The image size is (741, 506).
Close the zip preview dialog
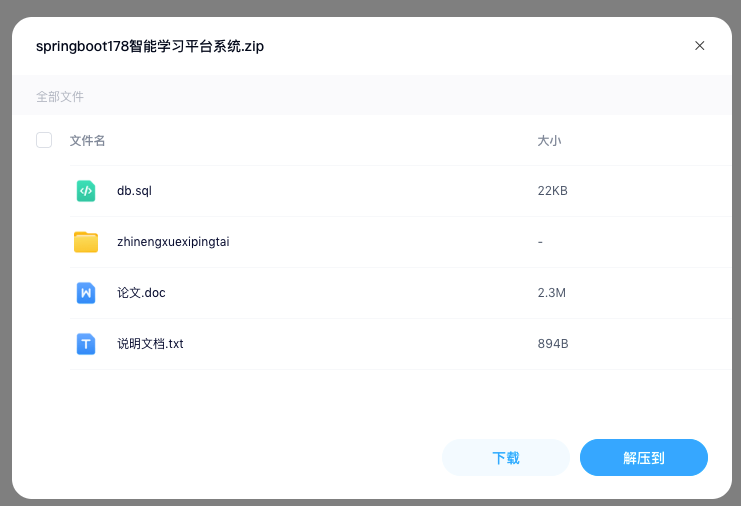[x=699, y=45]
